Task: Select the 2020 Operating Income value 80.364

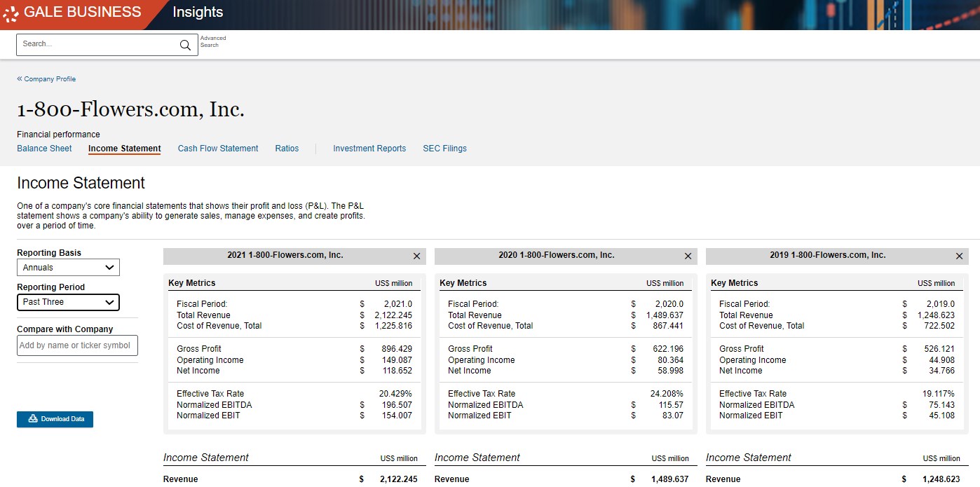Action: coord(671,360)
